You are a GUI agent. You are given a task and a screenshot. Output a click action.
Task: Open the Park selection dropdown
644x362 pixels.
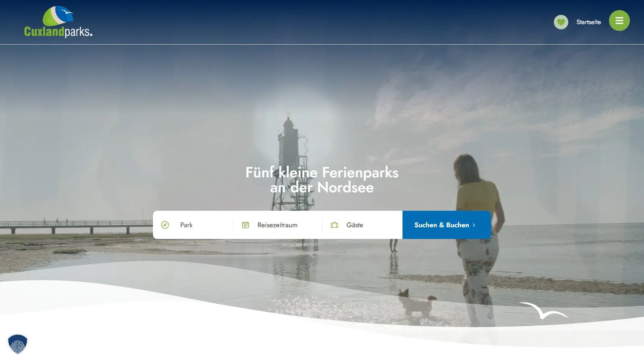(x=193, y=225)
